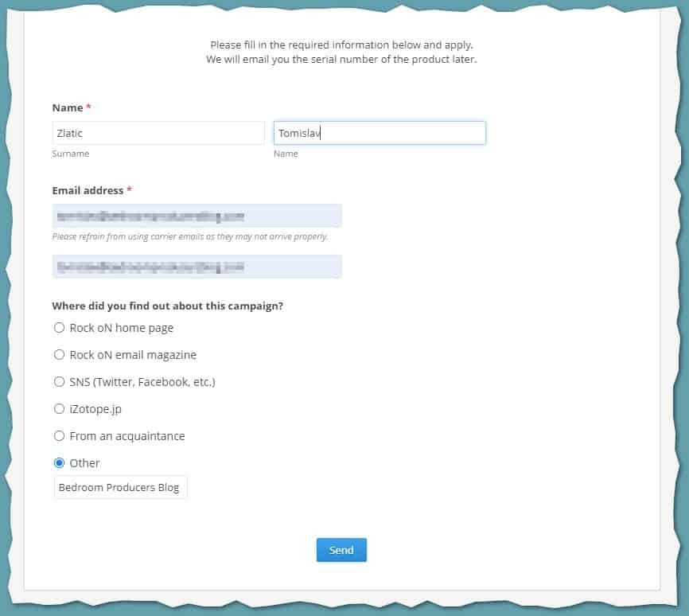Image resolution: width=689 pixels, height=616 pixels.
Task: Click the small "Name" caption under the Tomislav field
Action: click(286, 154)
